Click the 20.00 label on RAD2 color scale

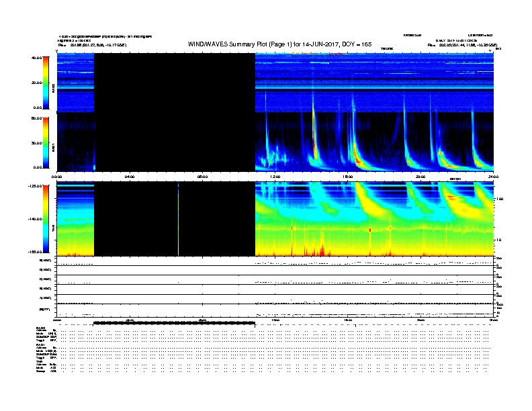pos(37,83)
